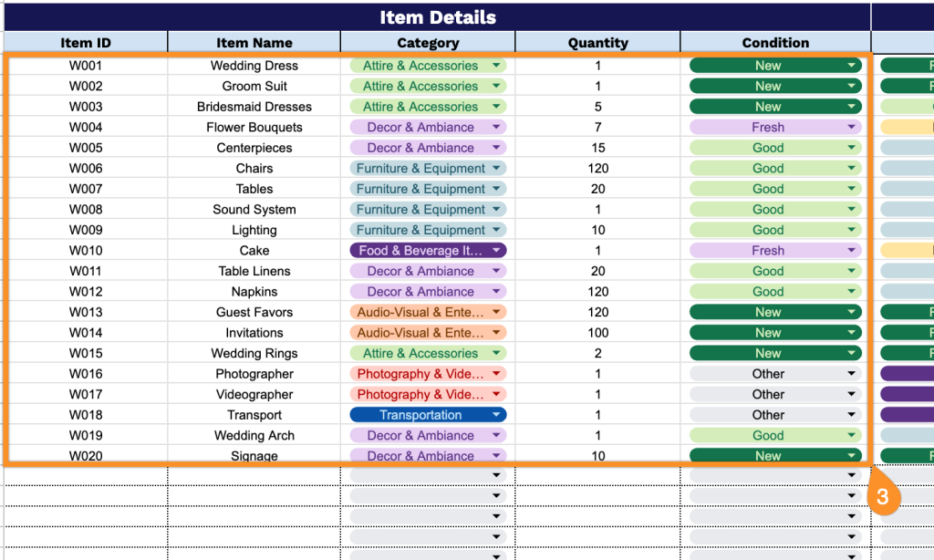Select the Item ID column header

point(86,43)
